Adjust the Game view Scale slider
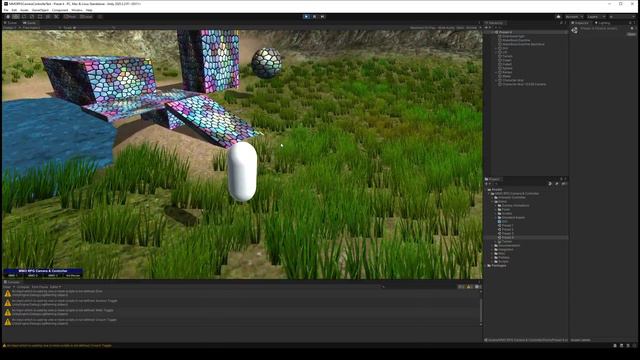 pos(94,28)
